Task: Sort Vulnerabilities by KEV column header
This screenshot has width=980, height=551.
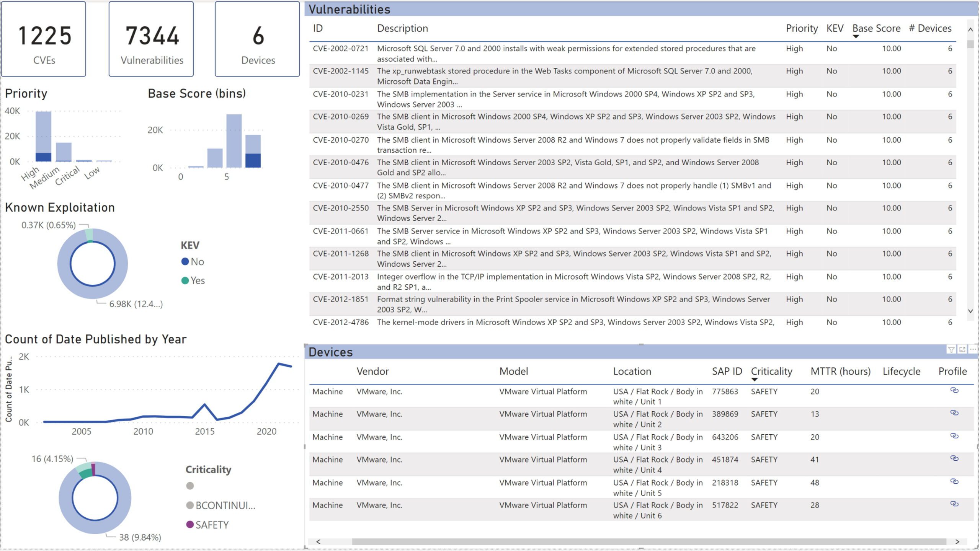Action: (835, 29)
